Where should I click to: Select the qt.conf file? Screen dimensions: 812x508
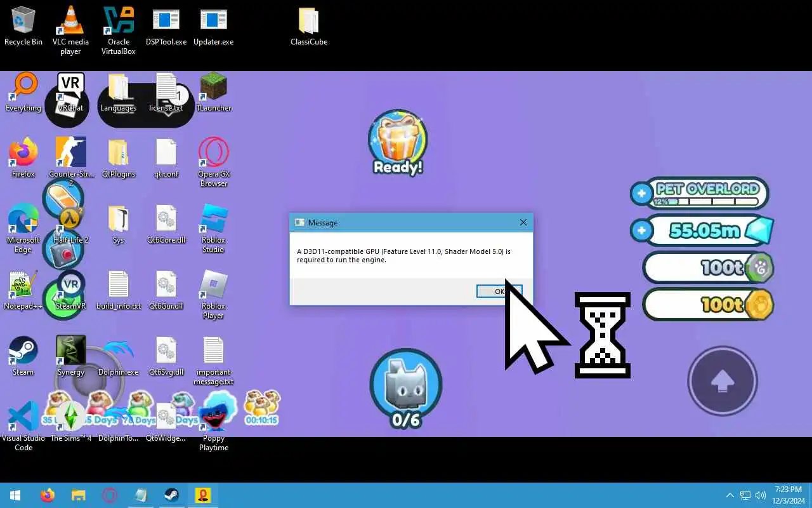[x=166, y=159]
